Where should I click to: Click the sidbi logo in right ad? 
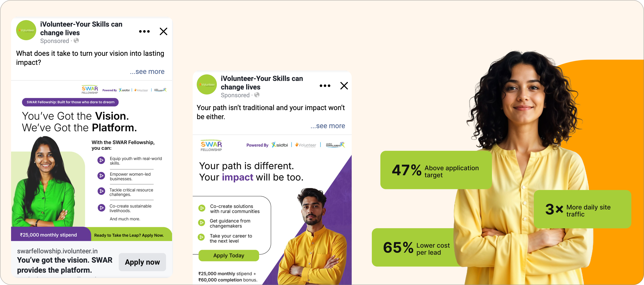pyautogui.click(x=280, y=145)
